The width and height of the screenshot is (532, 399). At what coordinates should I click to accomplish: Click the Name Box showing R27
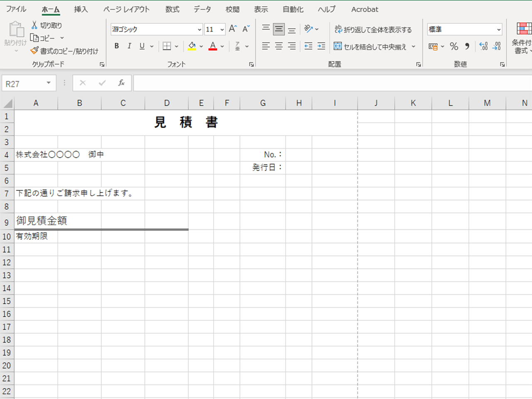24,84
